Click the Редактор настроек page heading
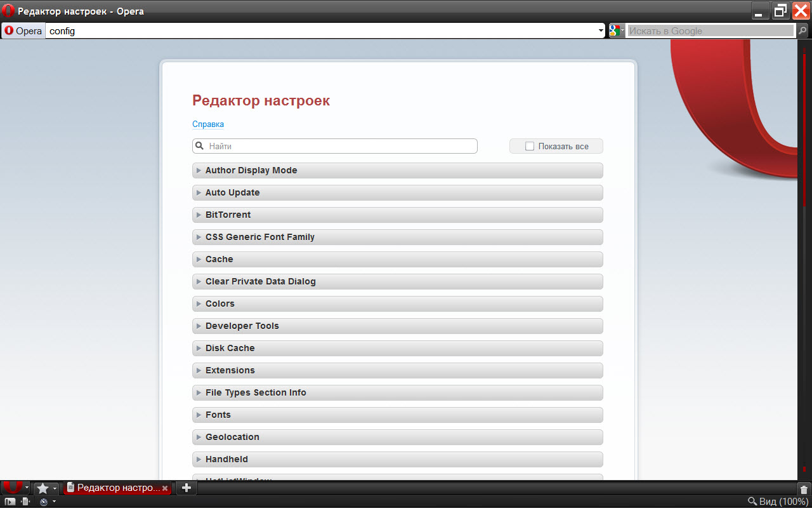 click(261, 100)
